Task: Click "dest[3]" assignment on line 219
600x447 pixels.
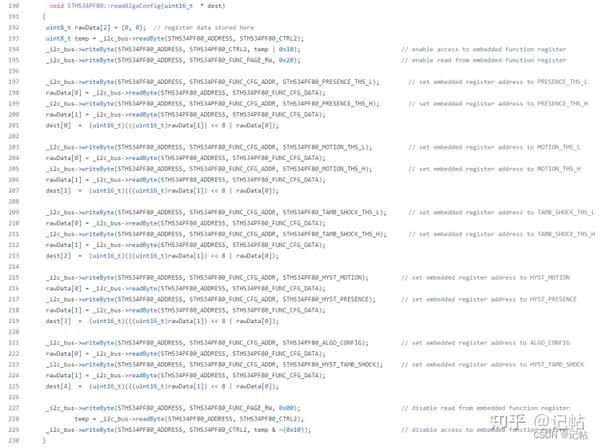Action: point(58,321)
